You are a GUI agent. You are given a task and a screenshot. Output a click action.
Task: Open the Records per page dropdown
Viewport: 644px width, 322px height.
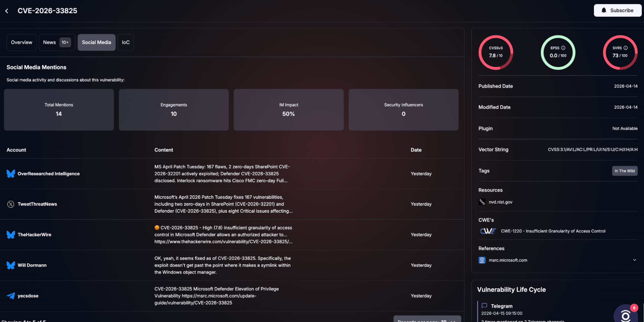pos(427,319)
